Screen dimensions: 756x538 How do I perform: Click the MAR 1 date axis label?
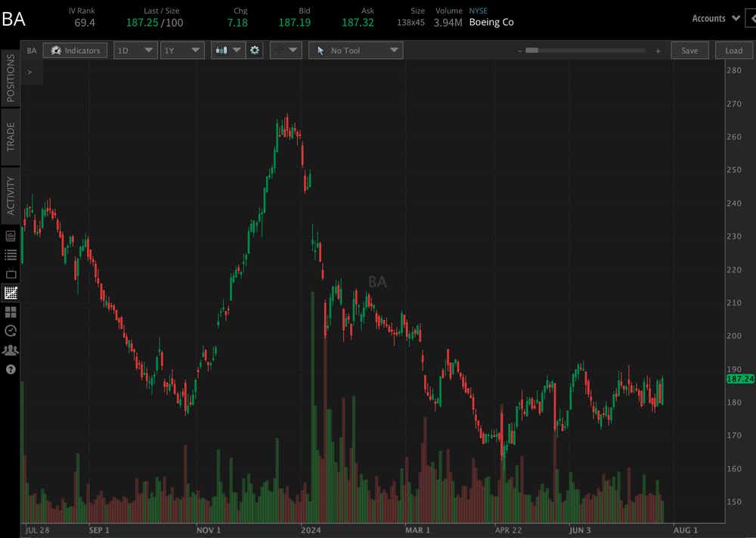(x=417, y=530)
